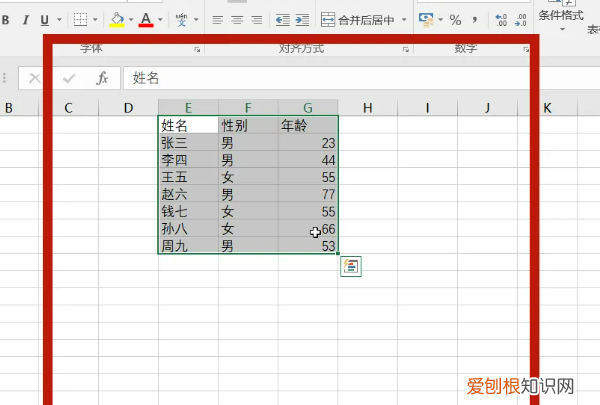600x405 pixels.
Task: Confirm the formula bar entry
Action: tap(69, 78)
